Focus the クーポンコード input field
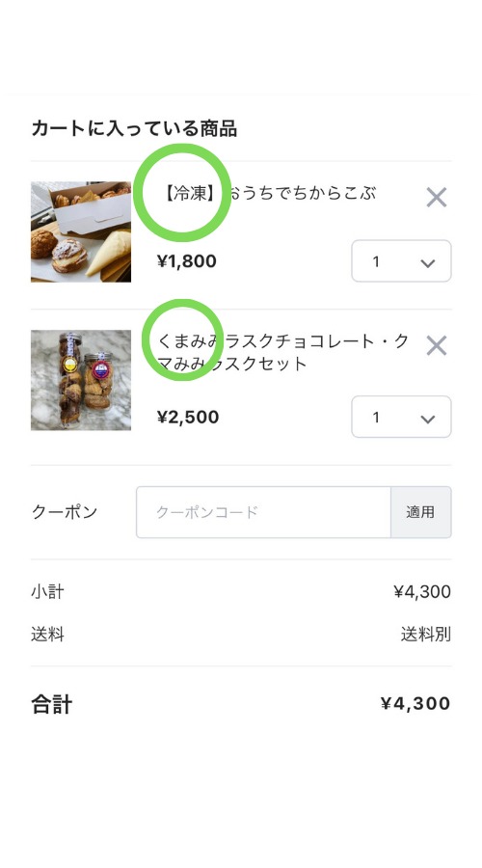 [x=263, y=512]
